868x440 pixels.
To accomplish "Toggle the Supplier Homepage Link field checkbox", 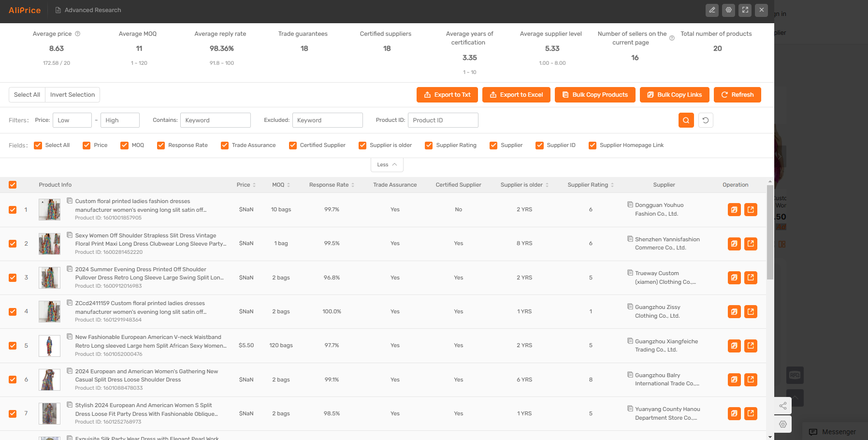I will [x=592, y=146].
